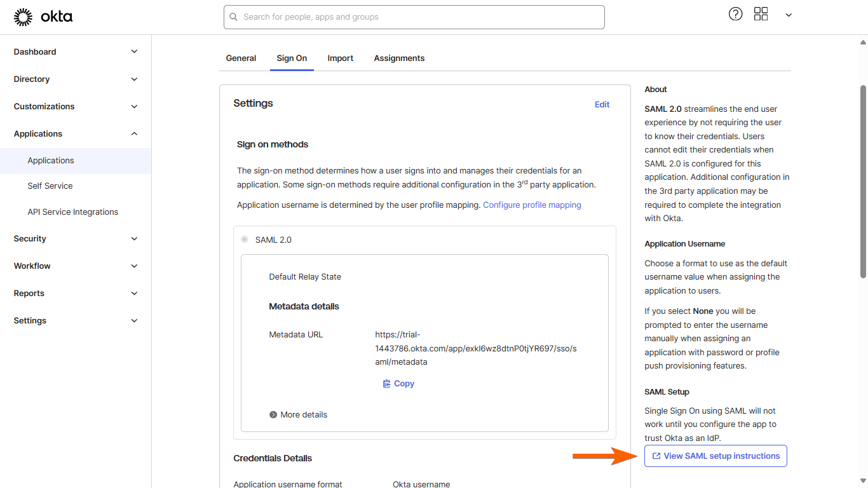Click View SAML setup instructions button
This screenshot has height=488, width=868.
coord(715,456)
